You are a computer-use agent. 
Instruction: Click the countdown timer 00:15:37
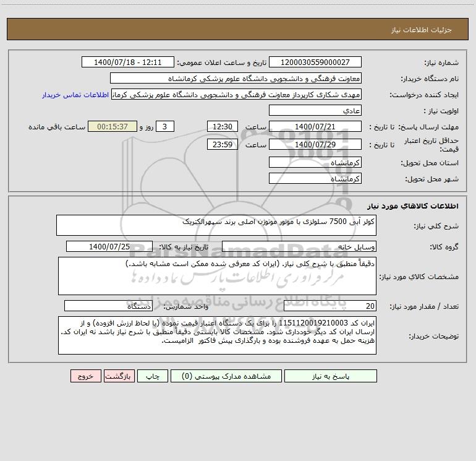point(113,126)
